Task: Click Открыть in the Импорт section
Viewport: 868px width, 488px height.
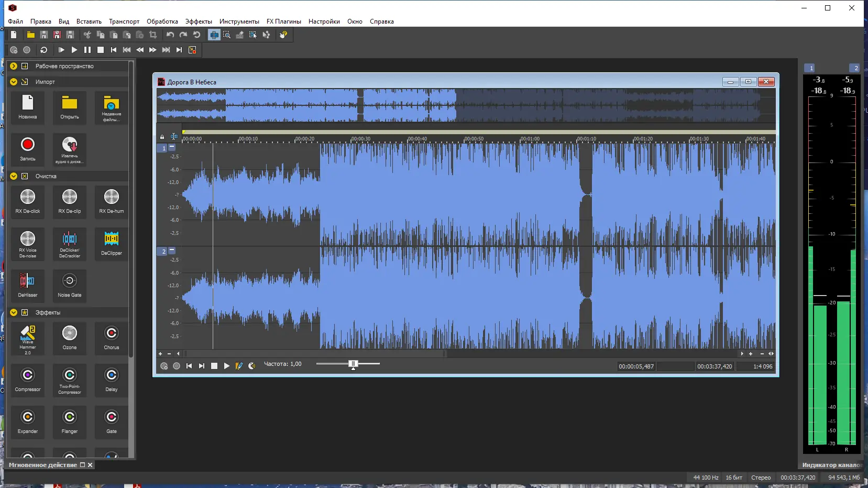Action: 70,107
